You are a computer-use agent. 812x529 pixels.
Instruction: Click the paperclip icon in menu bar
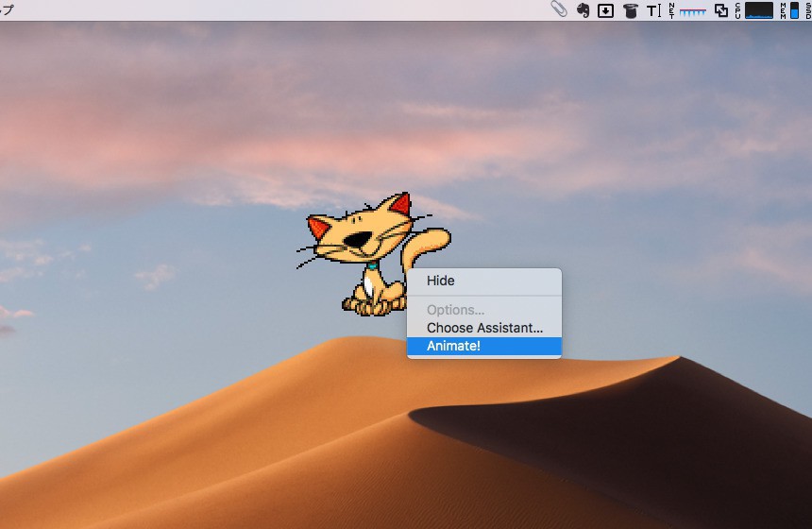(559, 9)
